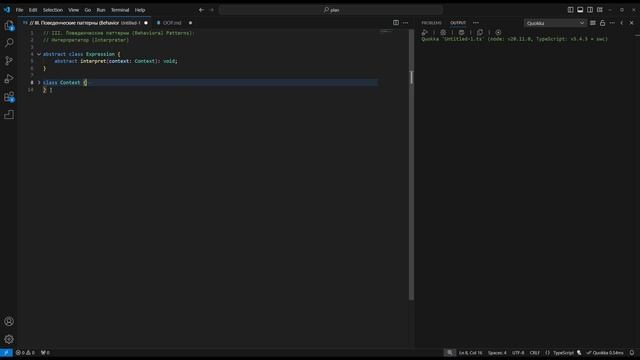Open the Run and Debug view
Viewport: 640px width, 360px height.
tap(9, 79)
